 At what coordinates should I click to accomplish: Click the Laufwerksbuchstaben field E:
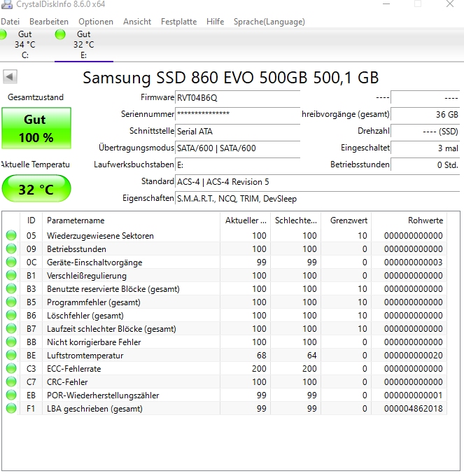click(238, 164)
